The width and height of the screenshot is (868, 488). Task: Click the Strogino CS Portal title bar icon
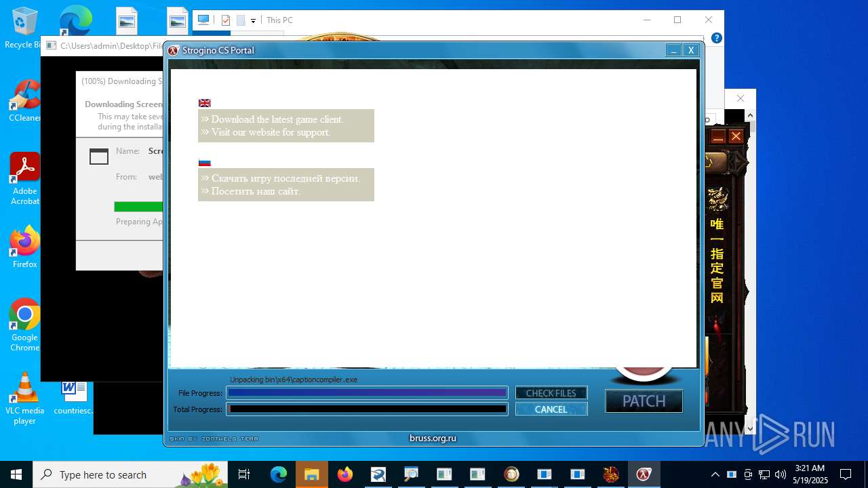(174, 50)
